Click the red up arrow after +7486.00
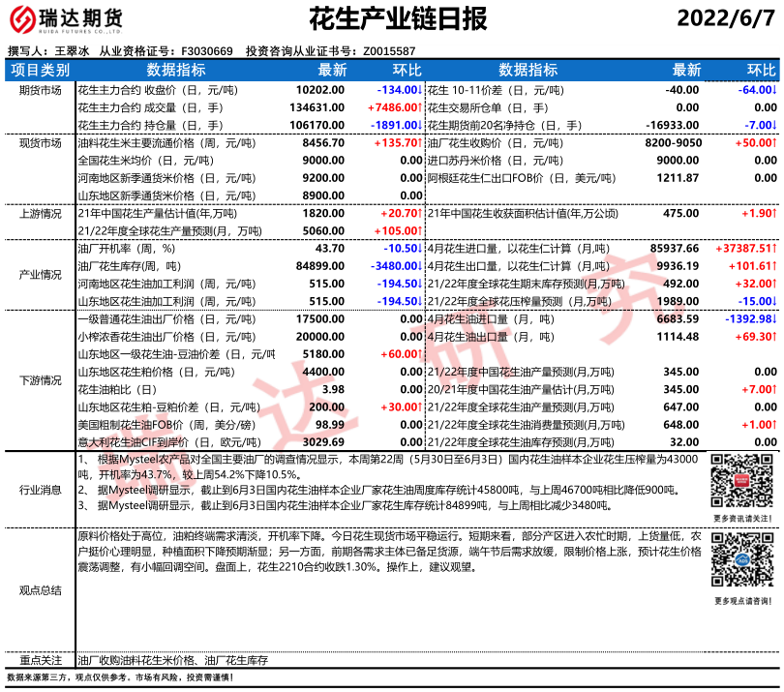This screenshot has width=784, height=692. [x=419, y=106]
